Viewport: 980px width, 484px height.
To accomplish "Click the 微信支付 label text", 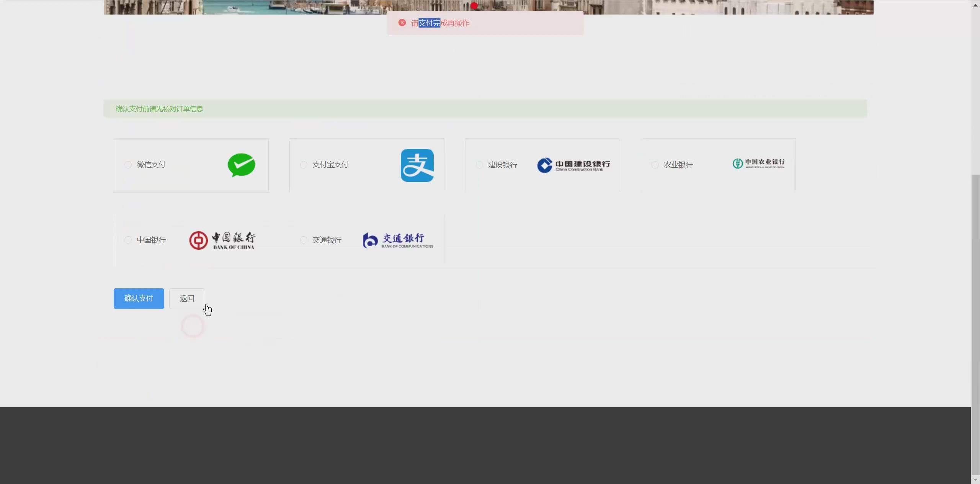I will click(x=151, y=165).
